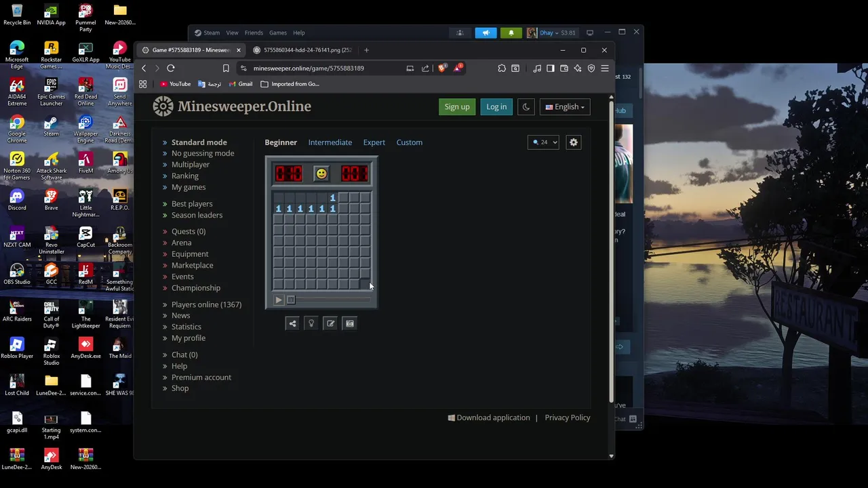Image resolution: width=868 pixels, height=488 pixels.
Task: Click the edit note icon below board
Action: click(x=330, y=323)
